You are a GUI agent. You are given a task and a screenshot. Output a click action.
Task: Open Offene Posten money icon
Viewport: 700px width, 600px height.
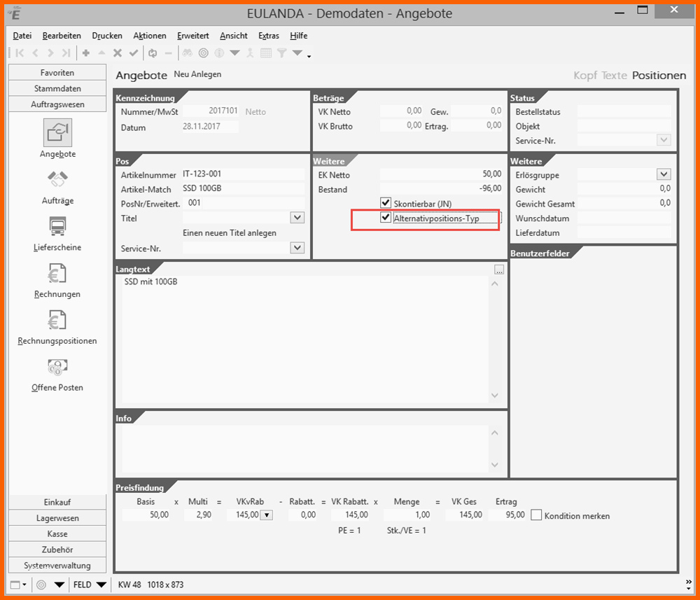click(57, 367)
